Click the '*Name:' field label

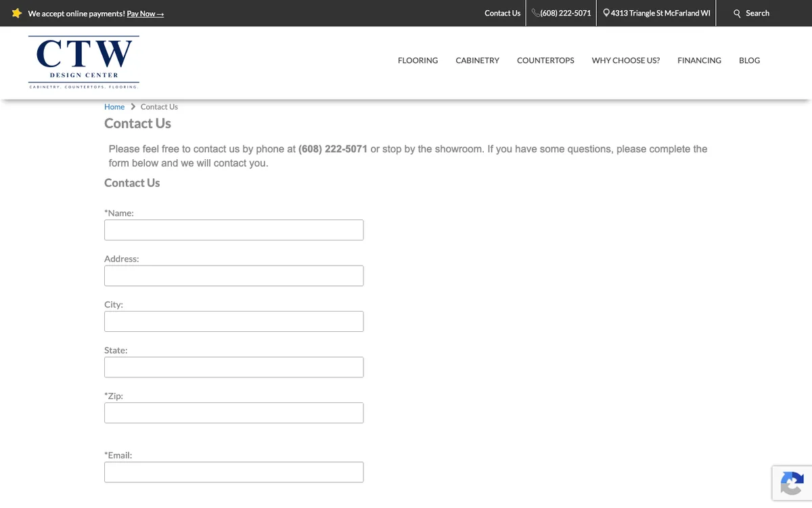point(119,213)
